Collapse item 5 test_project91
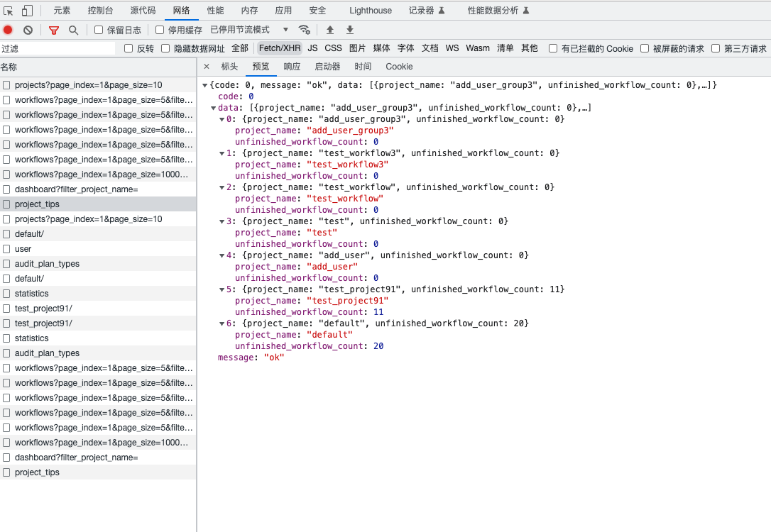The height and width of the screenshot is (532, 771). (x=222, y=290)
